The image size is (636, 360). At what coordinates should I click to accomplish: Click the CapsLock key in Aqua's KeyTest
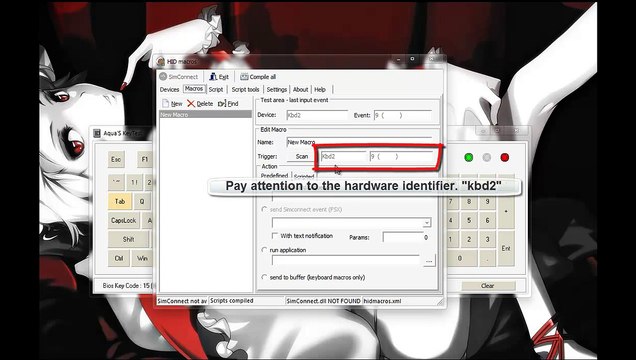point(123,221)
